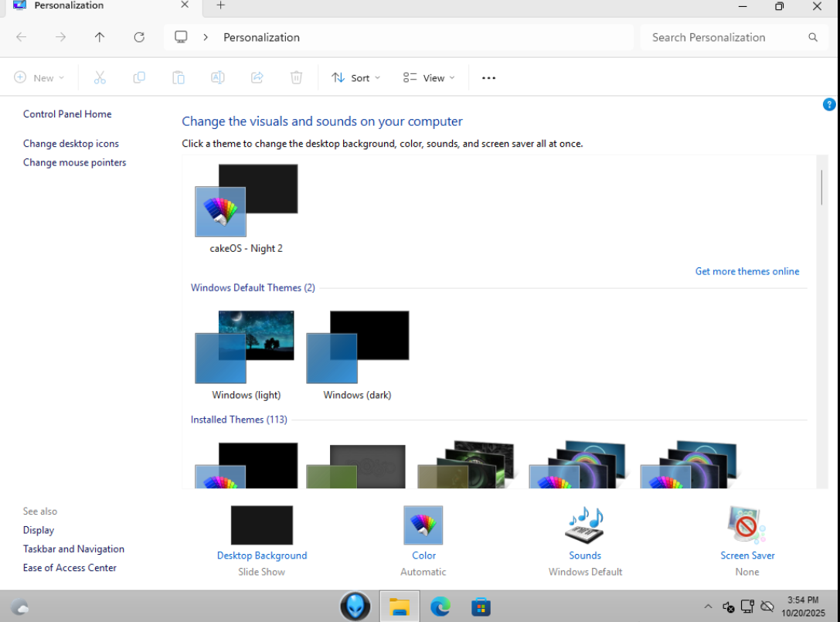This screenshot has width=840, height=622.
Task: Show hidden icons in system tray
Action: (x=708, y=607)
